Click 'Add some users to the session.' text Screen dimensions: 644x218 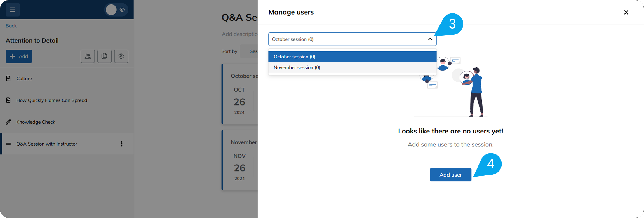tap(450, 144)
